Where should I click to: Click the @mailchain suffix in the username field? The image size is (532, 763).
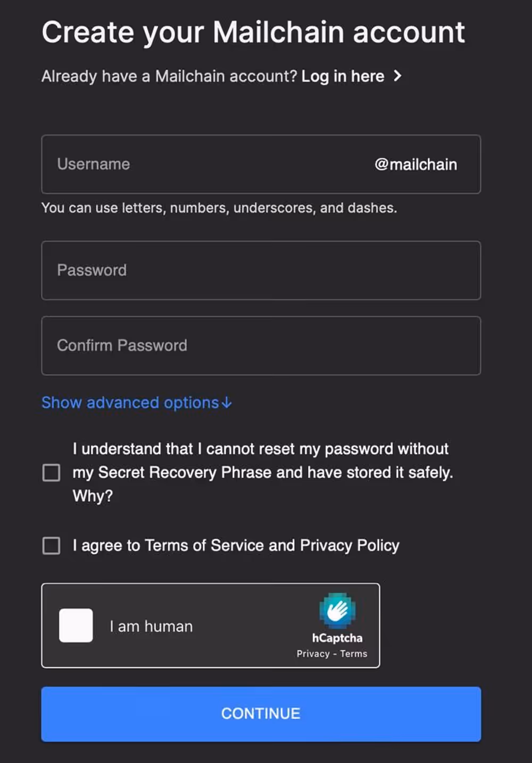(x=417, y=165)
